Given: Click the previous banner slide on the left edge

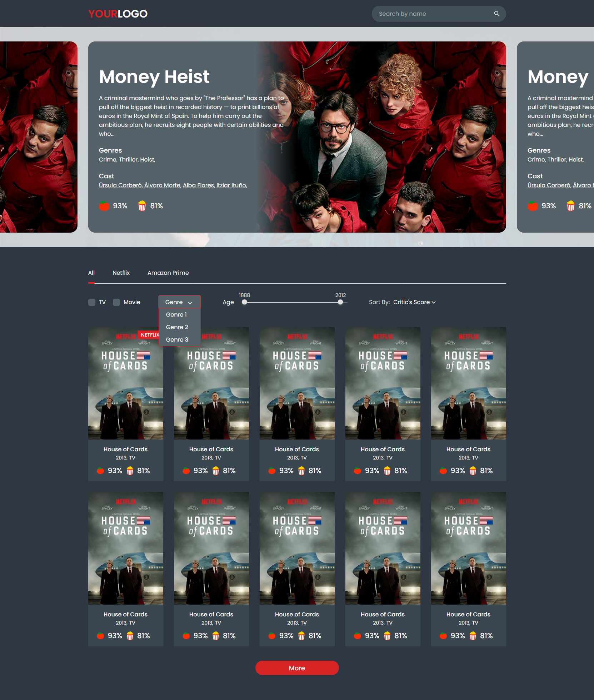Looking at the screenshot, I should click(x=39, y=137).
